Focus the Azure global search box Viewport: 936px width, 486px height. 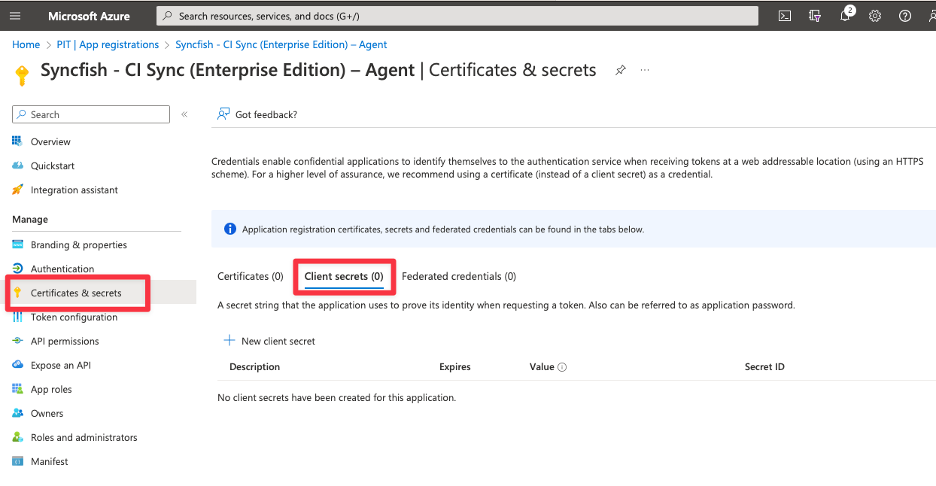(457, 16)
